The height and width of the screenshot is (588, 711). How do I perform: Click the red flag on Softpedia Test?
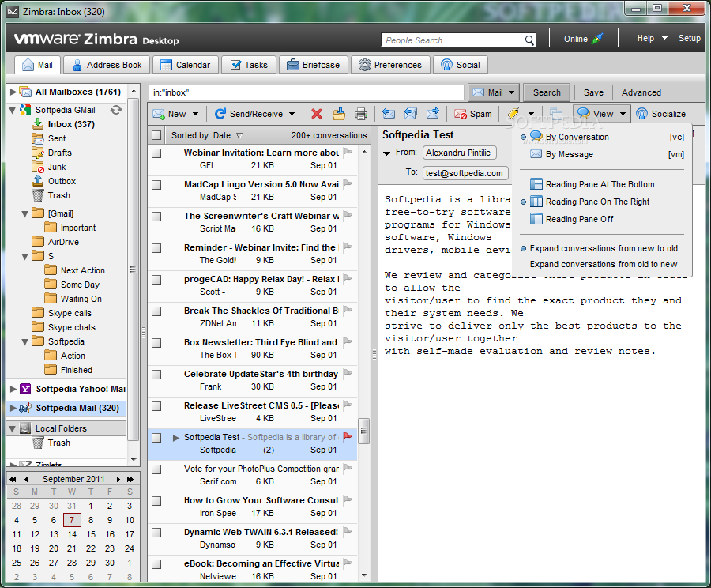point(348,437)
